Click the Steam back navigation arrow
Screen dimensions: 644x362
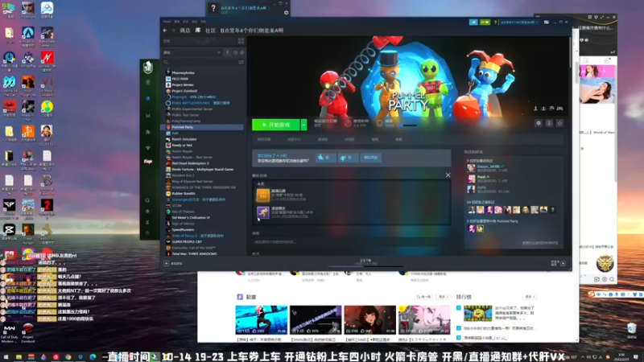click(165, 31)
